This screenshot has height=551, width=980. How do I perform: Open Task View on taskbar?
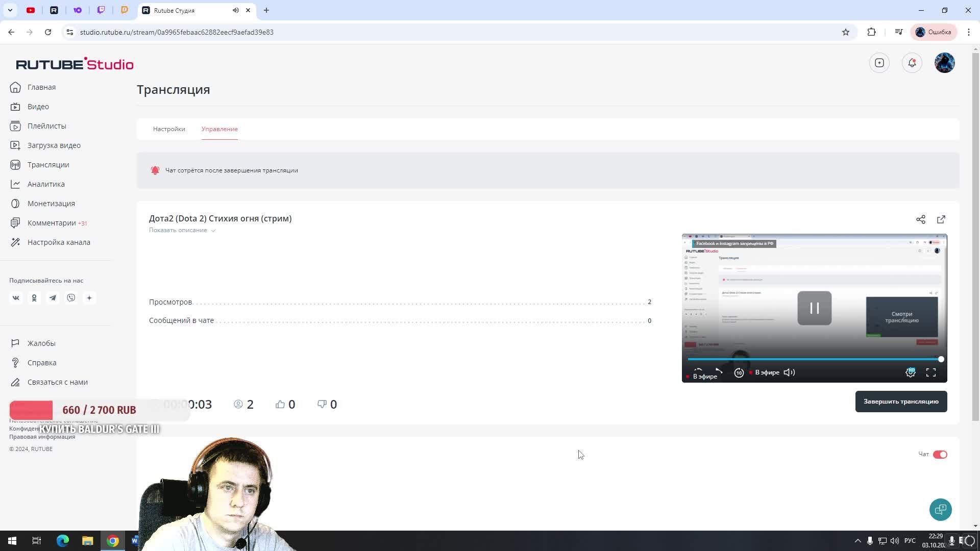point(37,541)
